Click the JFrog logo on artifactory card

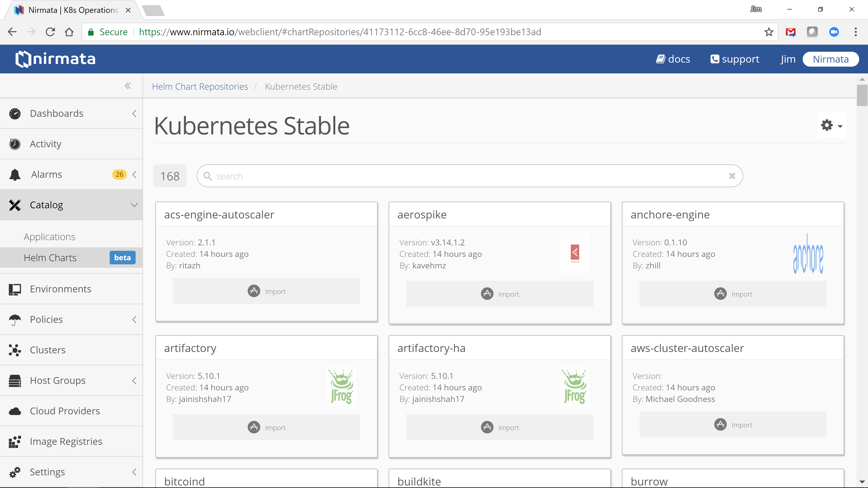click(x=342, y=387)
